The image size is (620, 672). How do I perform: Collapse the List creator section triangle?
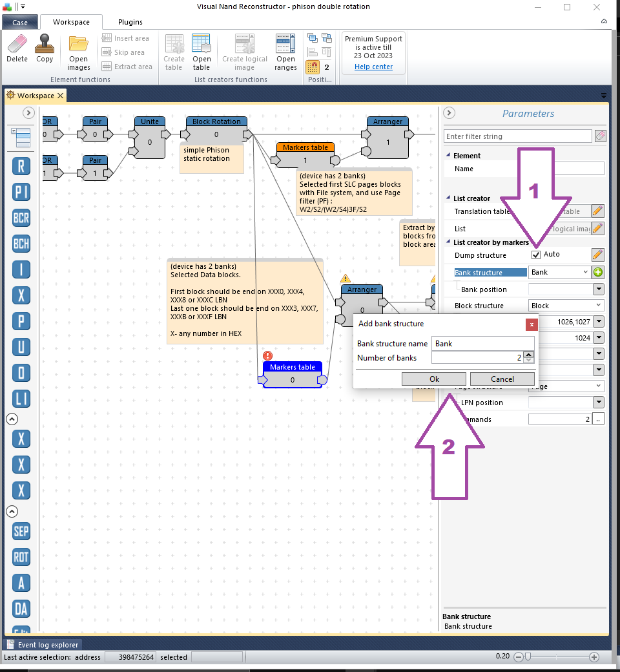448,198
